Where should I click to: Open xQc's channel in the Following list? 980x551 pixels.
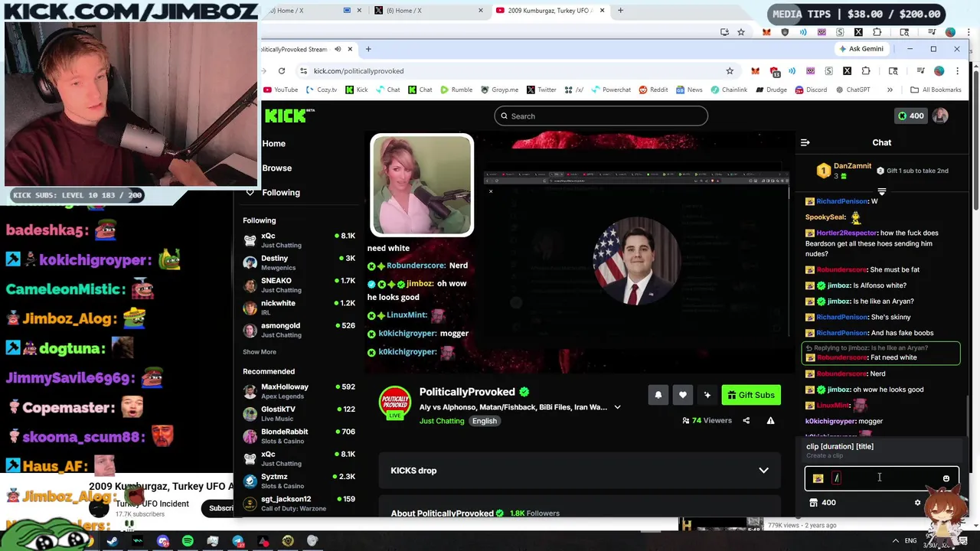[299, 240]
